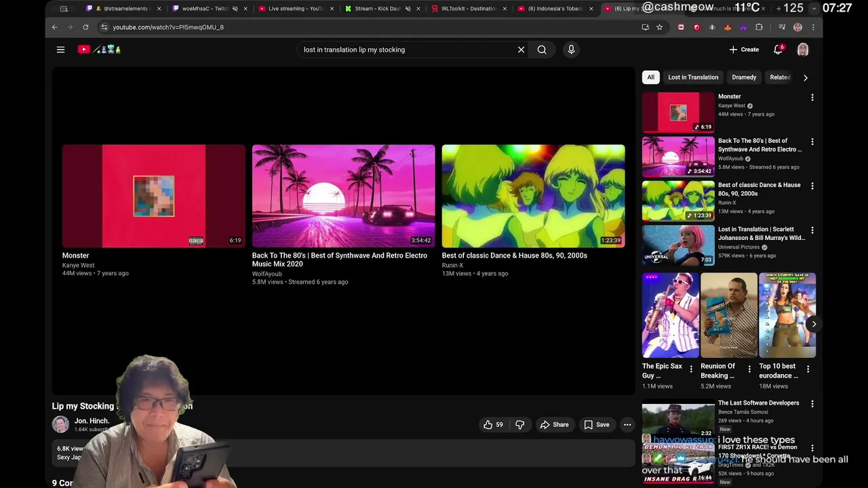Open the Extensions puzzle icon
Screen dimensions: 868x488
click(x=759, y=27)
